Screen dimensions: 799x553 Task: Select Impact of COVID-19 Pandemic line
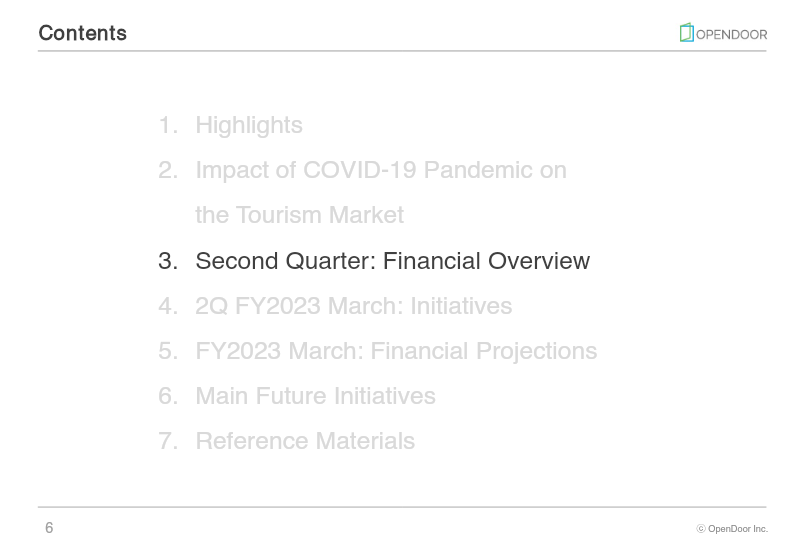381,170
